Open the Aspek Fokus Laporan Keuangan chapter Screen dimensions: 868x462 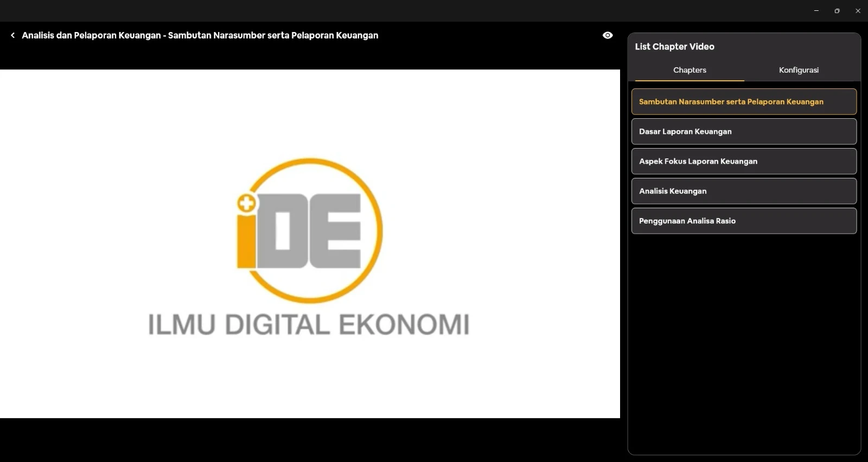(744, 161)
